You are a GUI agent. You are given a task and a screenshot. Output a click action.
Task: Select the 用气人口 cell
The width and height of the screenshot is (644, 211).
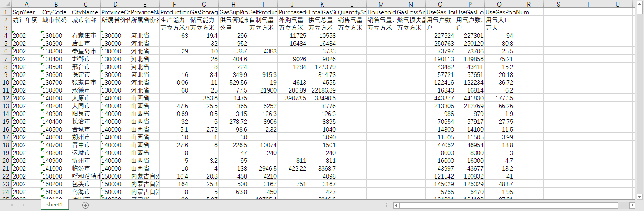(499, 20)
